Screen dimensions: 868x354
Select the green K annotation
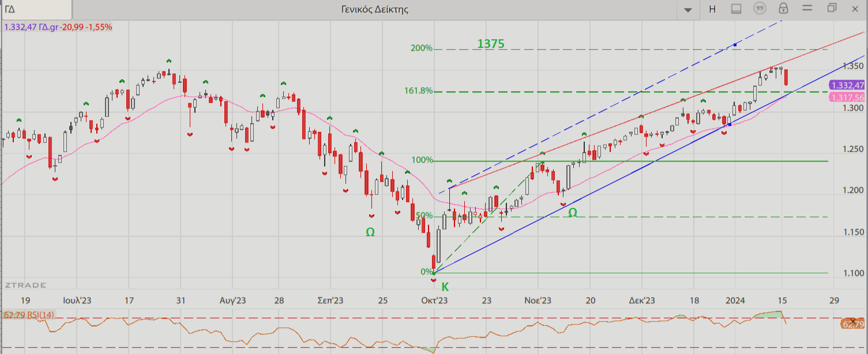point(445,286)
